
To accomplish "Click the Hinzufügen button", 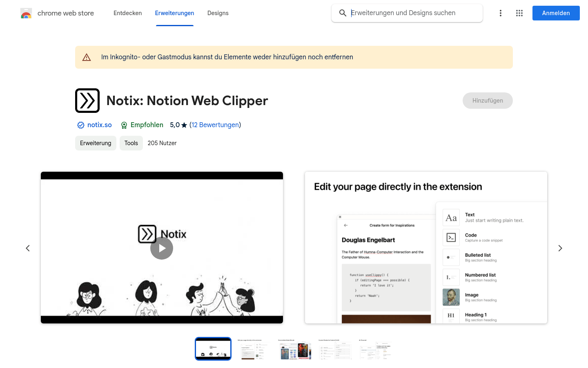I will [x=488, y=101].
